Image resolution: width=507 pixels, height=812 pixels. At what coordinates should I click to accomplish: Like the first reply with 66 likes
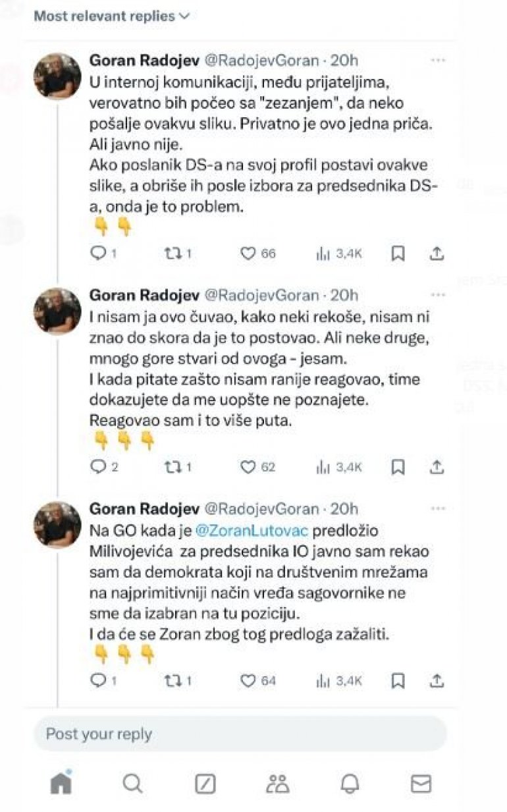tap(248, 254)
